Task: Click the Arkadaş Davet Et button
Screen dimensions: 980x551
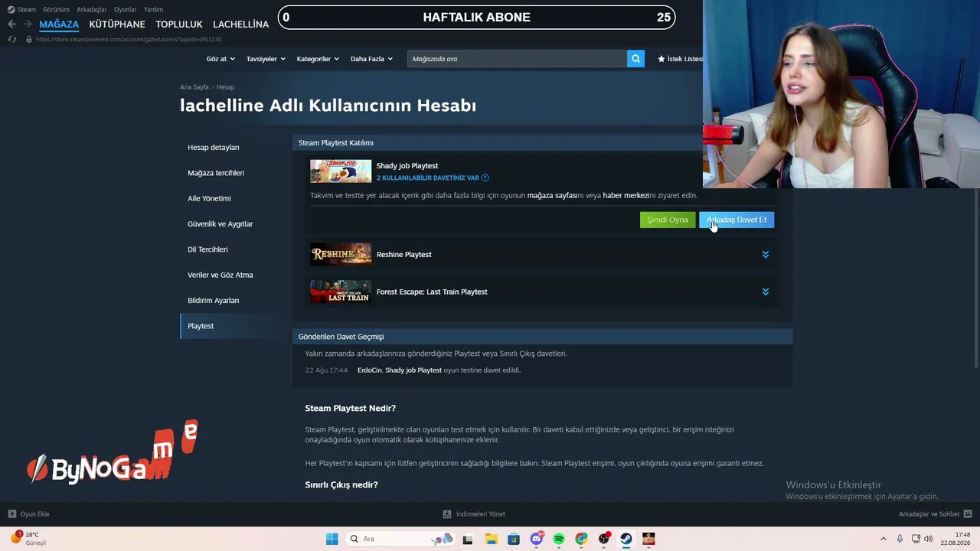Action: pos(737,220)
